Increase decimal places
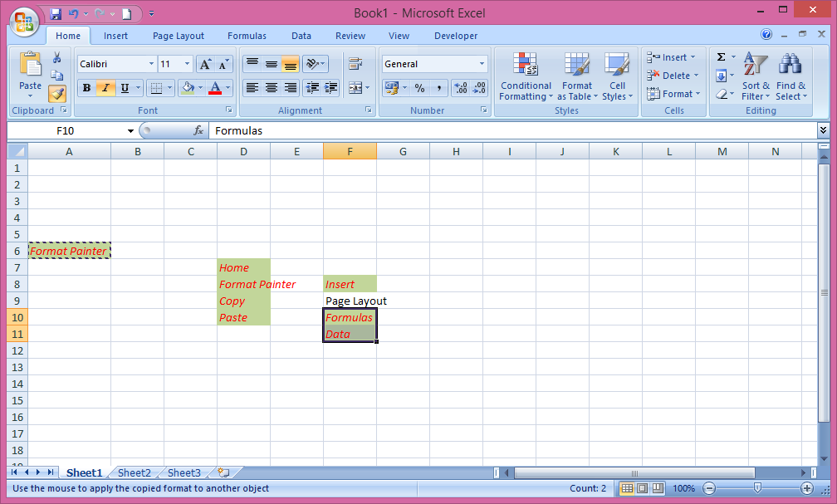 461,88
